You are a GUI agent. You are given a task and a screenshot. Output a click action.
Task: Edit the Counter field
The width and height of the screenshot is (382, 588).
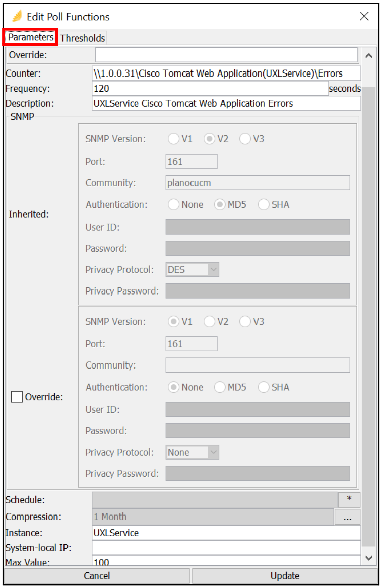click(x=226, y=73)
